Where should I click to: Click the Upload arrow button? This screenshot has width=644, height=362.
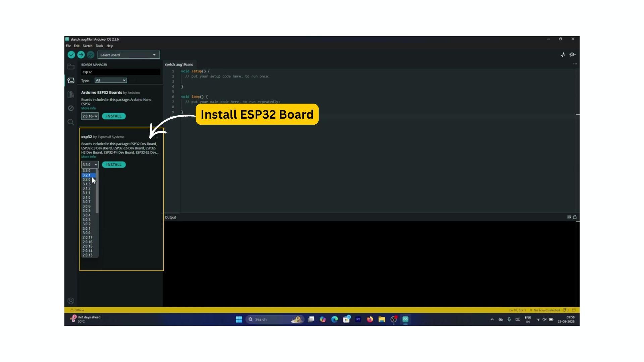point(81,55)
